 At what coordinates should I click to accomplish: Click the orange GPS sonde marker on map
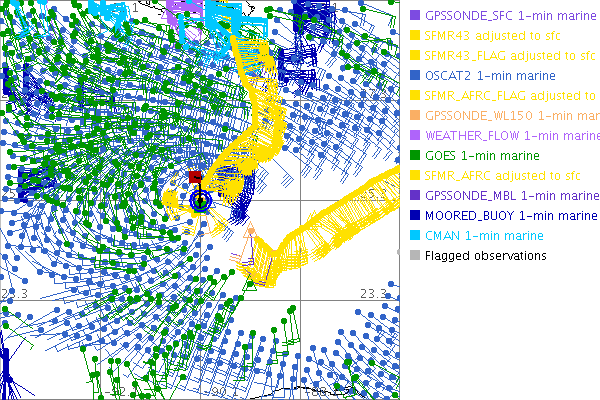251,231
